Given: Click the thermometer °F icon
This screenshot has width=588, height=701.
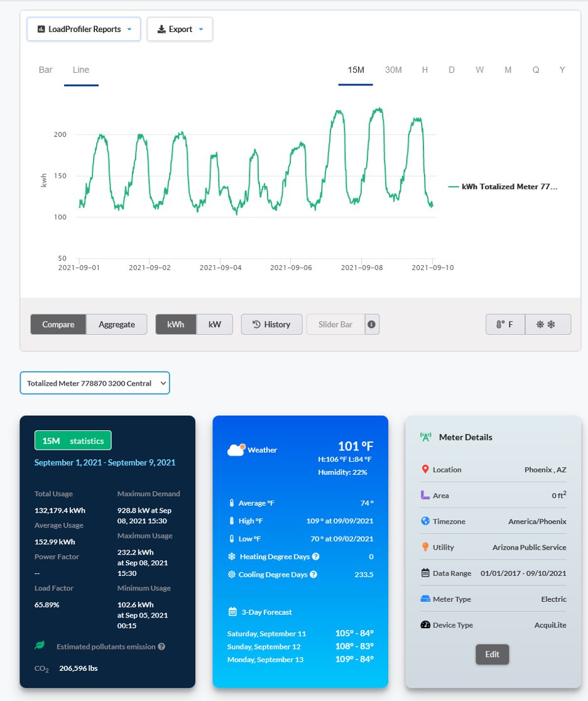Looking at the screenshot, I should 500,324.
